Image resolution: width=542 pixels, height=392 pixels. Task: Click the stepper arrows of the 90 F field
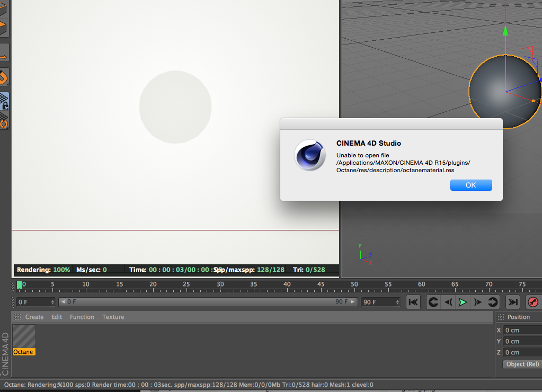click(x=397, y=302)
